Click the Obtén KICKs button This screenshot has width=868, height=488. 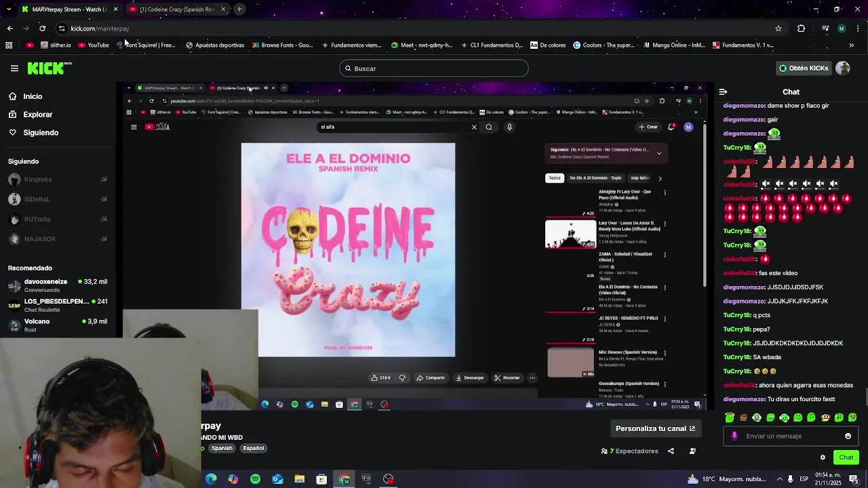(804, 68)
